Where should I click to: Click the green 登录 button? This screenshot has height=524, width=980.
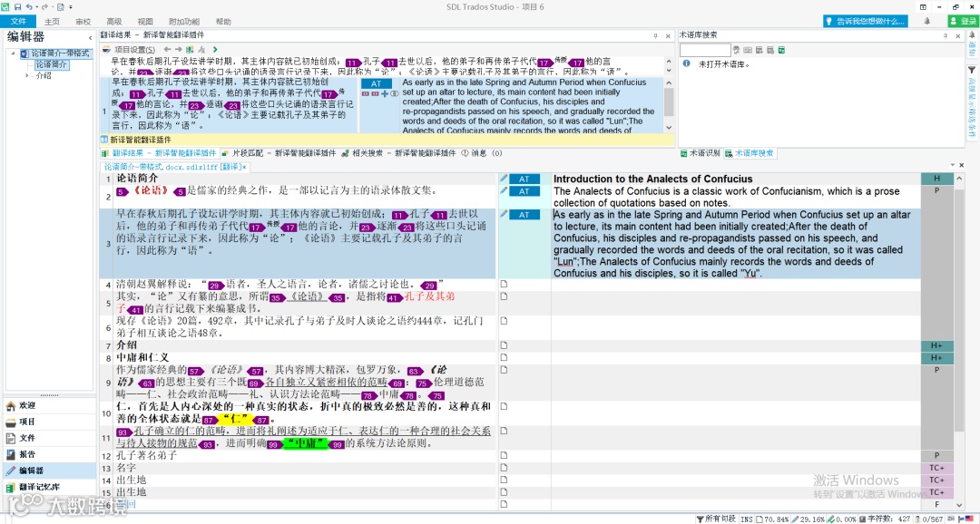[963, 21]
